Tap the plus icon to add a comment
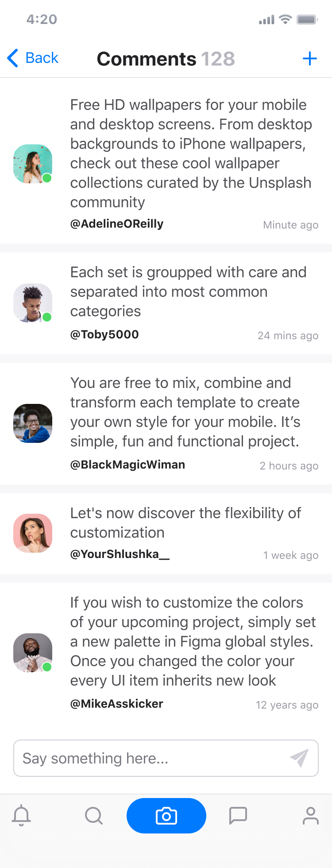 tap(309, 58)
